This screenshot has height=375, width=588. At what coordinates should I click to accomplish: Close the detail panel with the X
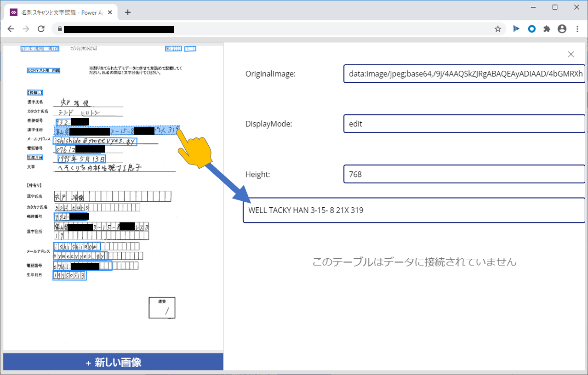pos(571,54)
